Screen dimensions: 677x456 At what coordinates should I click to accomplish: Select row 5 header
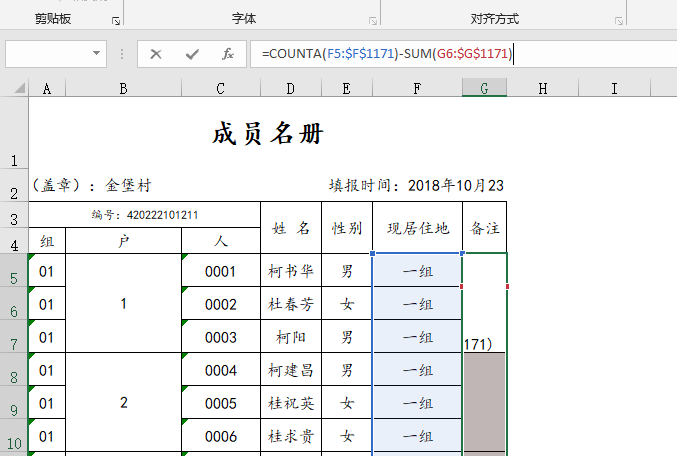pos(14,270)
